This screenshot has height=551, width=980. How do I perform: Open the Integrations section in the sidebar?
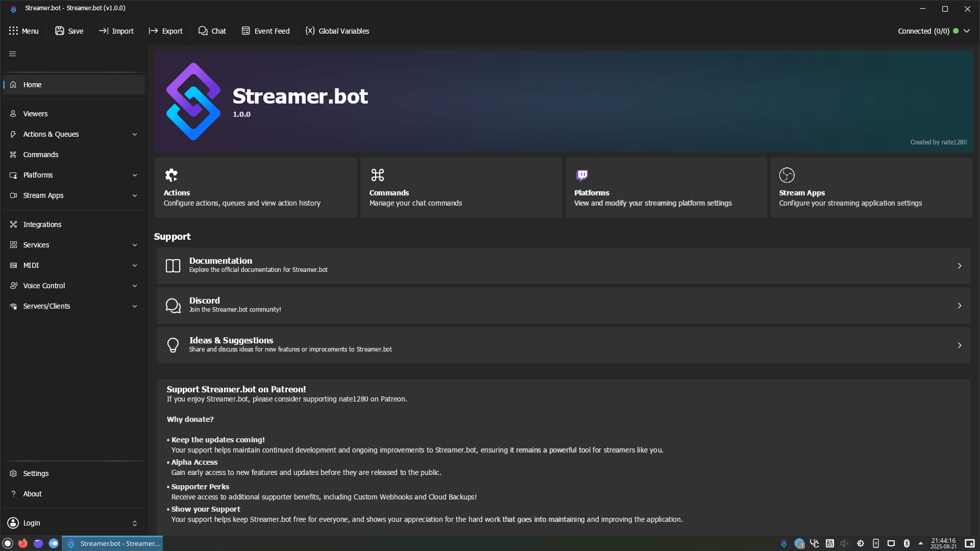click(42, 224)
